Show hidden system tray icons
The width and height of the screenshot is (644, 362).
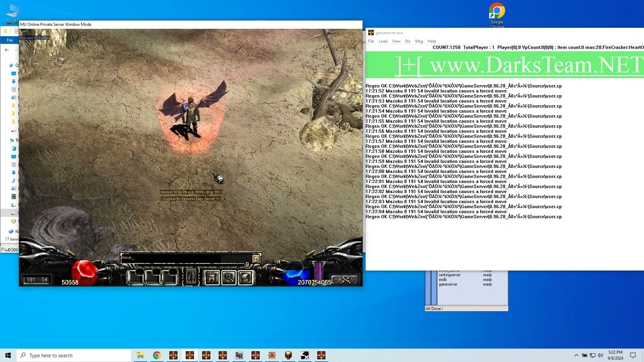pyautogui.click(x=577, y=355)
